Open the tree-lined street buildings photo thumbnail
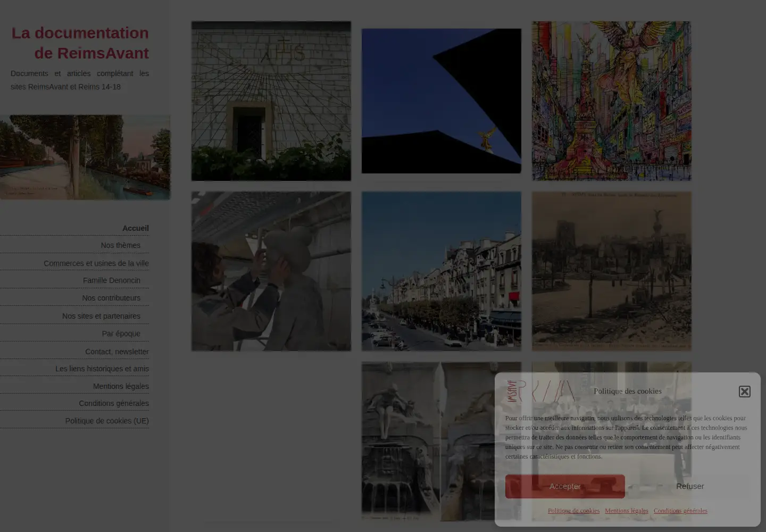Image resolution: width=766 pixels, height=532 pixels. pyautogui.click(x=442, y=271)
